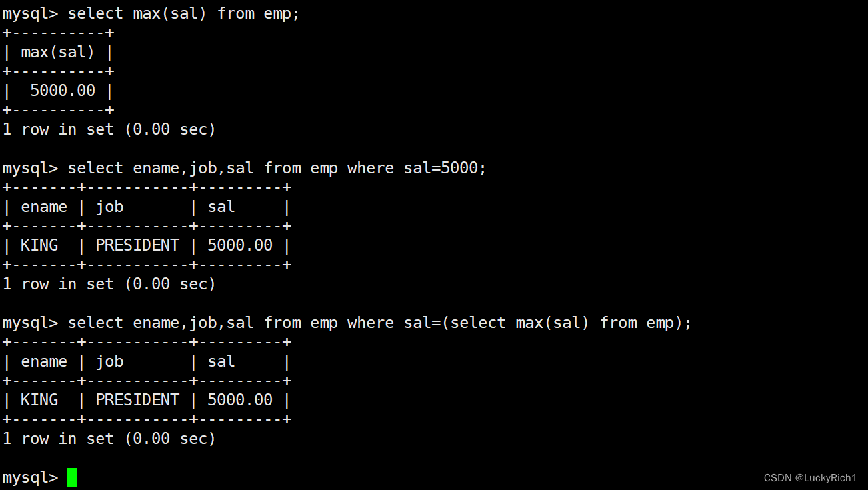Image resolution: width=868 pixels, height=490 pixels.
Task: Click the CSDN @LuckyRich1 watermark
Action: [811, 478]
